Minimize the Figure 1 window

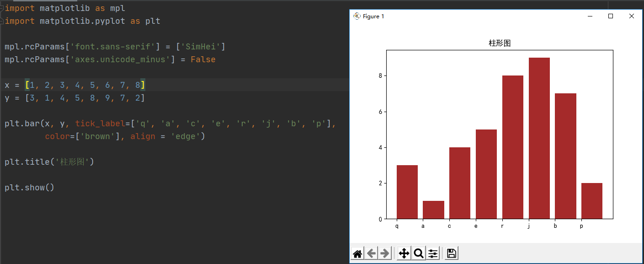(590, 16)
